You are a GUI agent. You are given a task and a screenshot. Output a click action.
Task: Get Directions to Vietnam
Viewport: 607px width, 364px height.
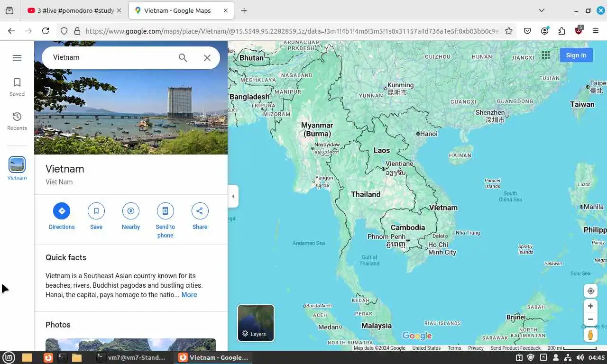(62, 217)
